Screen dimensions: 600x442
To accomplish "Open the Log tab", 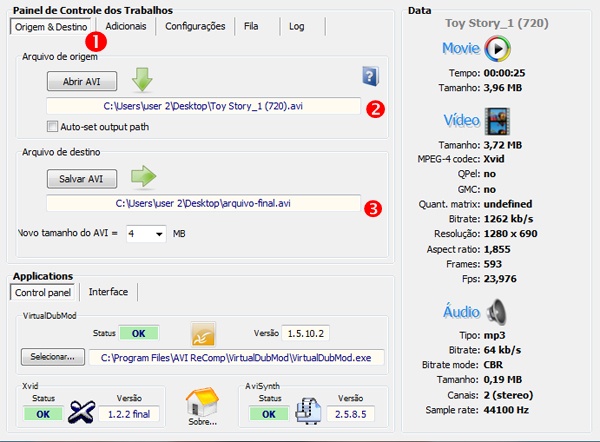I will click(298, 26).
